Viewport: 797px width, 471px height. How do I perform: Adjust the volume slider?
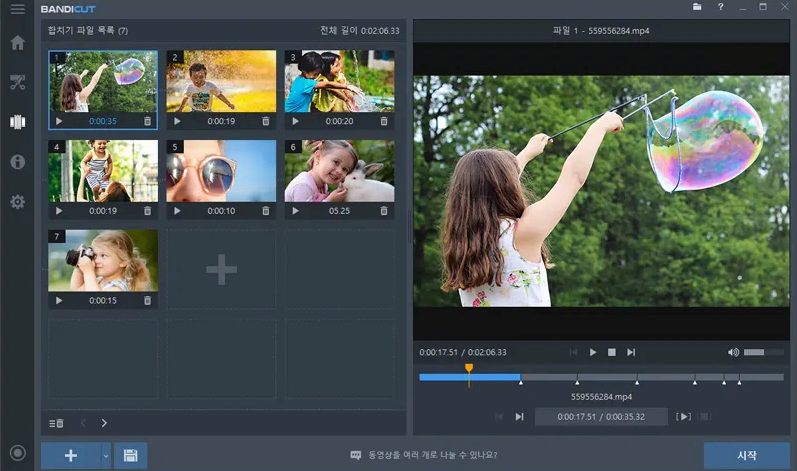[763, 352]
